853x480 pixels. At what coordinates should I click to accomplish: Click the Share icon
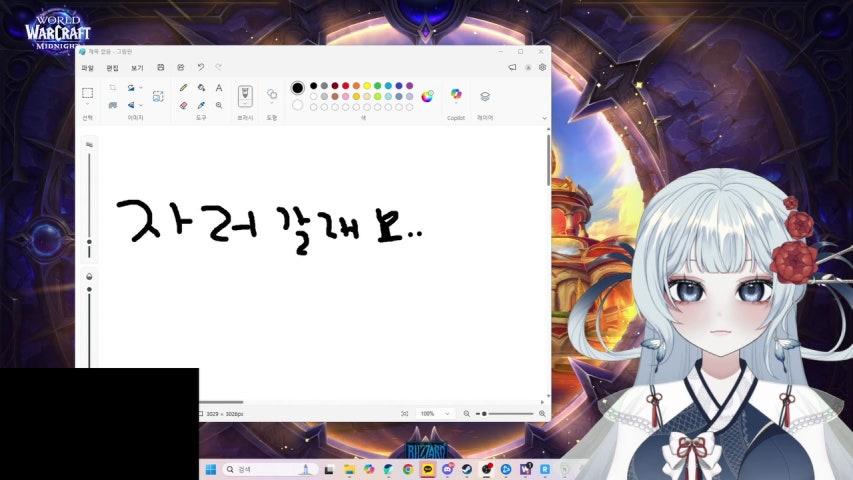tap(181, 67)
